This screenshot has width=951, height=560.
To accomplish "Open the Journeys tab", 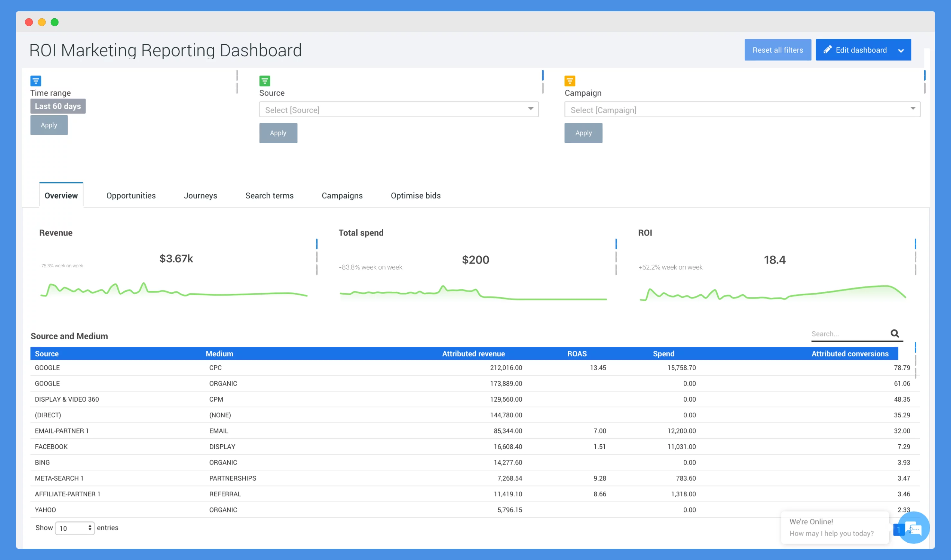I will [x=200, y=195].
